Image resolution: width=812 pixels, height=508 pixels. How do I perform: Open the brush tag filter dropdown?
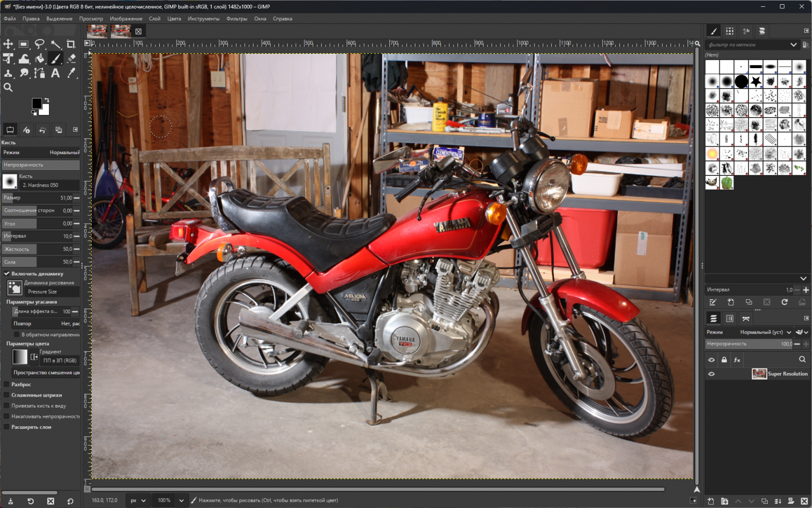793,45
